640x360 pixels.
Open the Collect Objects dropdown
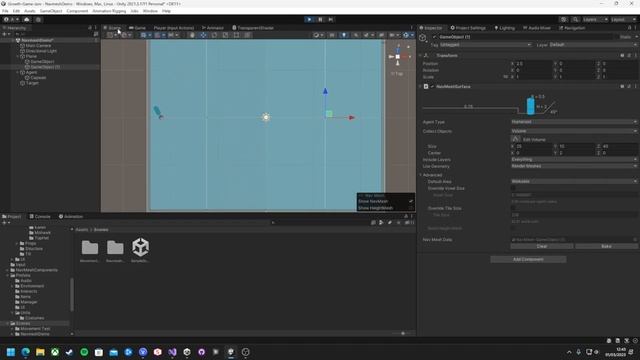pos(574,131)
